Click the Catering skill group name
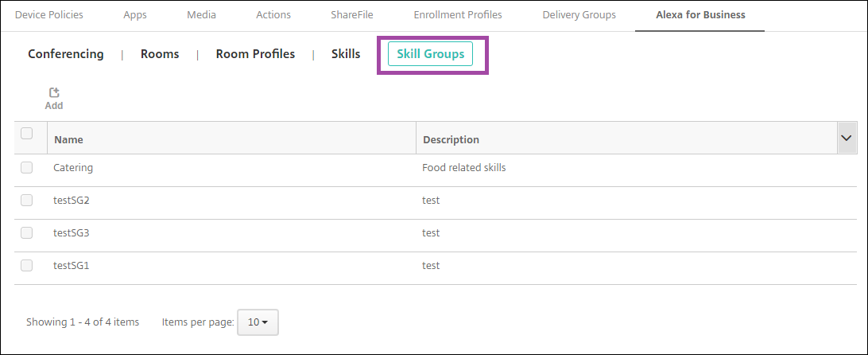 73,168
